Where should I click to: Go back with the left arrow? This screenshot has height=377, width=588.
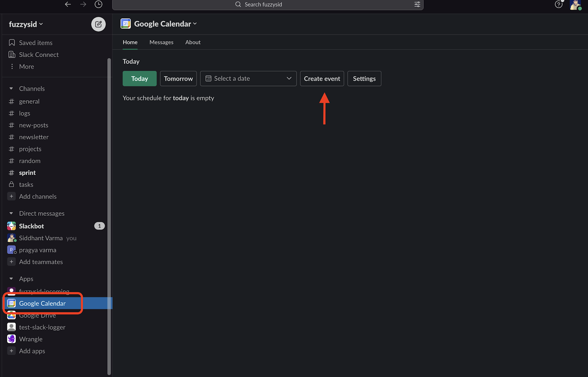point(68,4)
